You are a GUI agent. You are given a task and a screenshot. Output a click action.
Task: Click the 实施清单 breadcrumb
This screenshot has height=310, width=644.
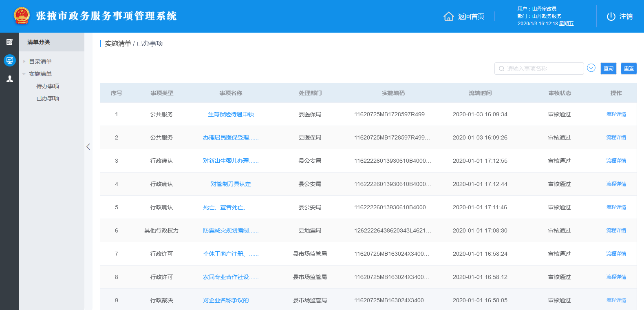118,43
